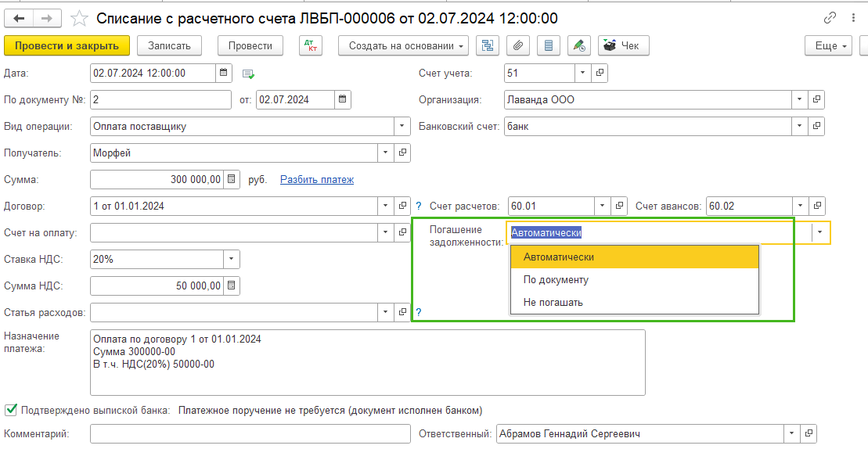This screenshot has width=868, height=449.
Task: Show Дт/Кт postings of the document
Action: [310, 46]
